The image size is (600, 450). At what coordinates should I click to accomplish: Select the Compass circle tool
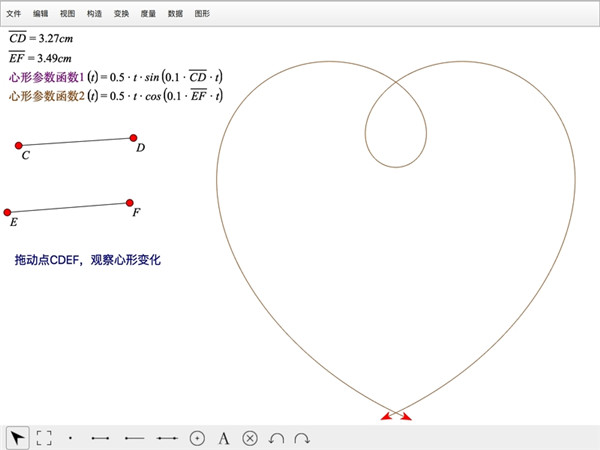tap(197, 438)
